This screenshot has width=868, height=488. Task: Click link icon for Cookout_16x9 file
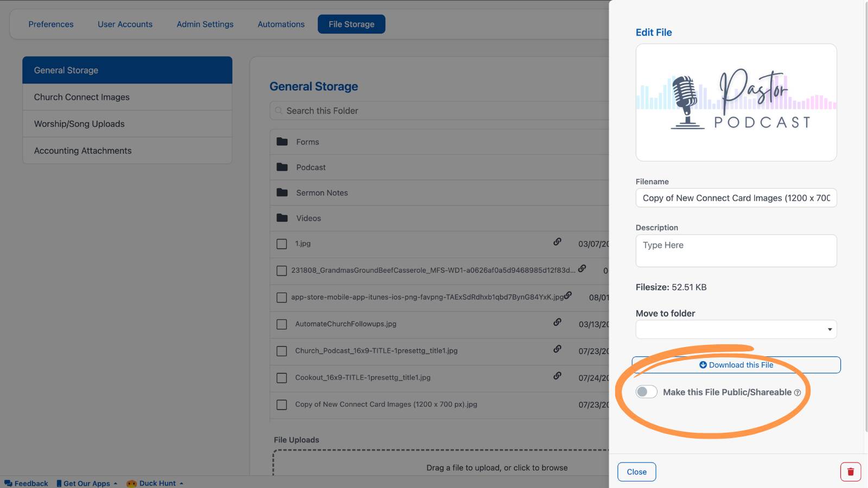pos(557,375)
